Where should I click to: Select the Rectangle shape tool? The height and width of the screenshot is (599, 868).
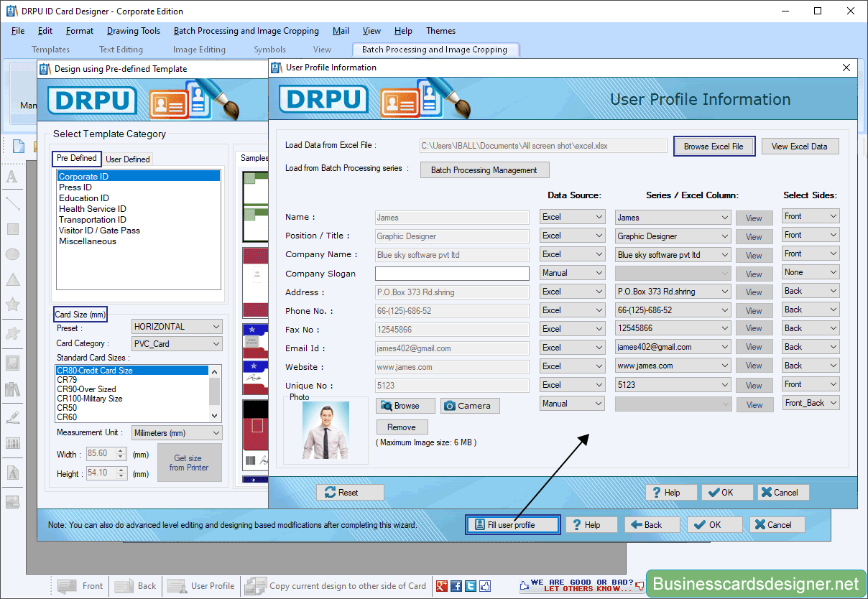pos(12,229)
